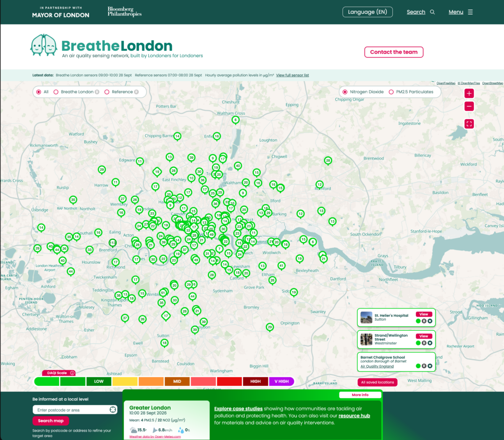Use my location crosshair icon in postcode field

(x=113, y=409)
